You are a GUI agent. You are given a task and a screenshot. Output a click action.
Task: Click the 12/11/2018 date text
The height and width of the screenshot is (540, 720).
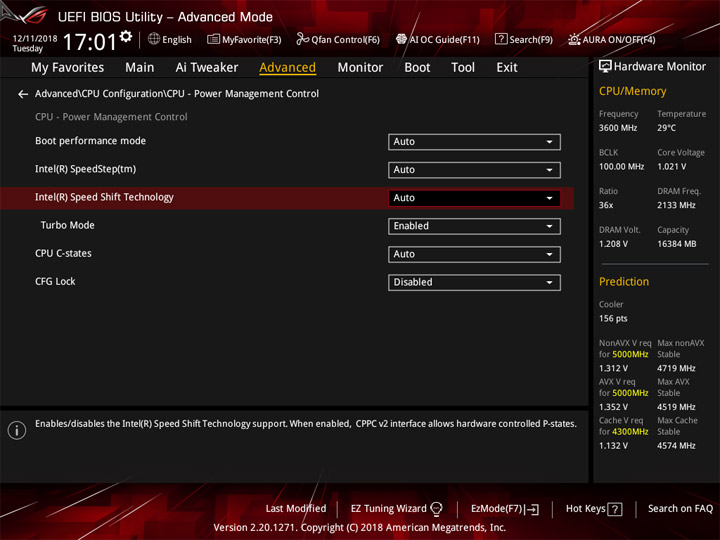tap(35, 39)
